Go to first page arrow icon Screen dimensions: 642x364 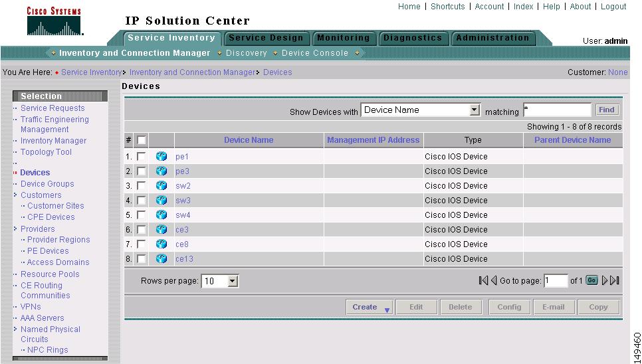pyautogui.click(x=483, y=280)
